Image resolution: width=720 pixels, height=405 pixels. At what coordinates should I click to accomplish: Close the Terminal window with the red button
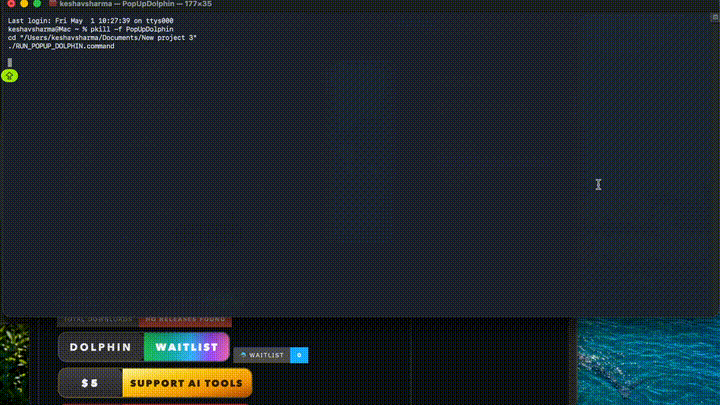coord(11,3)
